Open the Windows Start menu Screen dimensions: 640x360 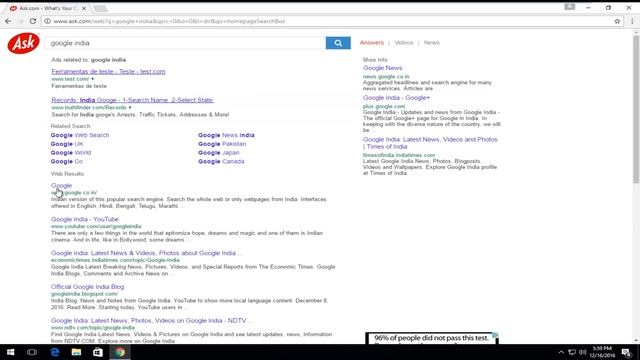pos(10,352)
